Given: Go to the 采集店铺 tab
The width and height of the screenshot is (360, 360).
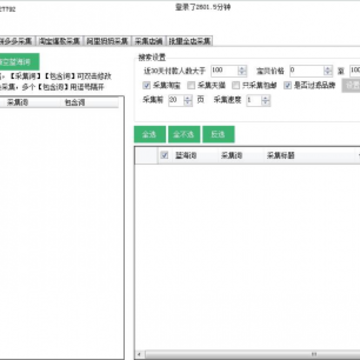Looking at the screenshot, I should point(149,41).
